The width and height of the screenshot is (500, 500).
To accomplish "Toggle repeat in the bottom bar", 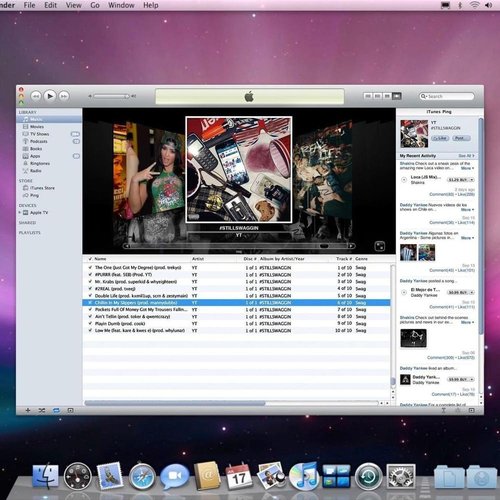I will pyautogui.click(x=56, y=410).
